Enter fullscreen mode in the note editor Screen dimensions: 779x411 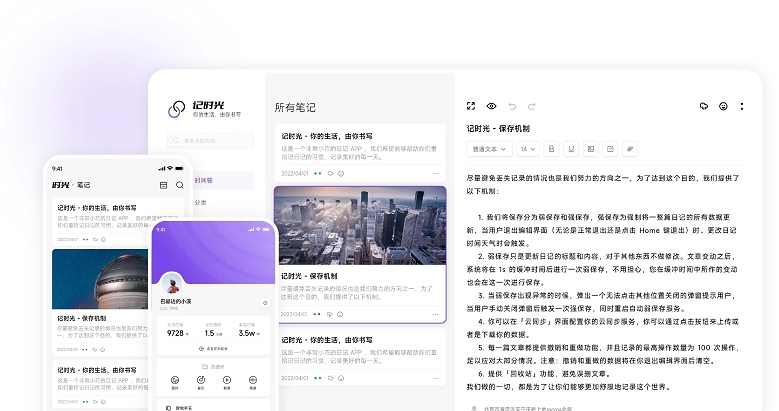(471, 106)
